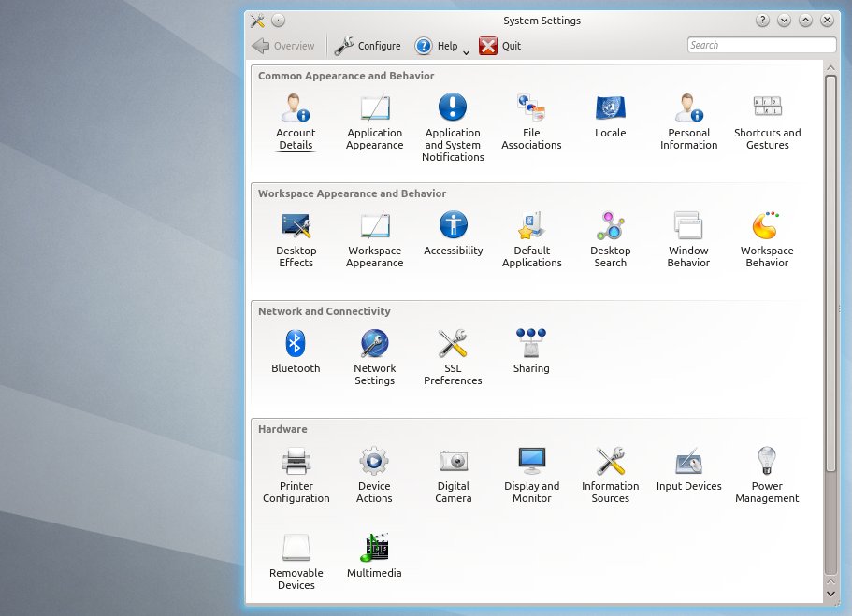Click the Quit toolbar button
Screen dimensions: 852x616
coord(500,46)
